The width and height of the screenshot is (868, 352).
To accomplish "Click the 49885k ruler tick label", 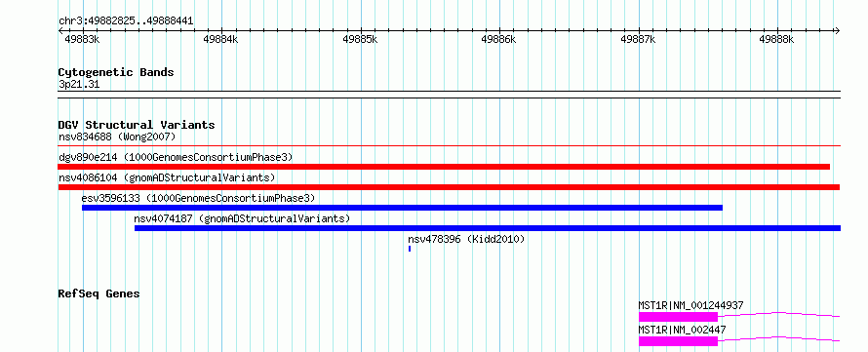I will pos(360,39).
